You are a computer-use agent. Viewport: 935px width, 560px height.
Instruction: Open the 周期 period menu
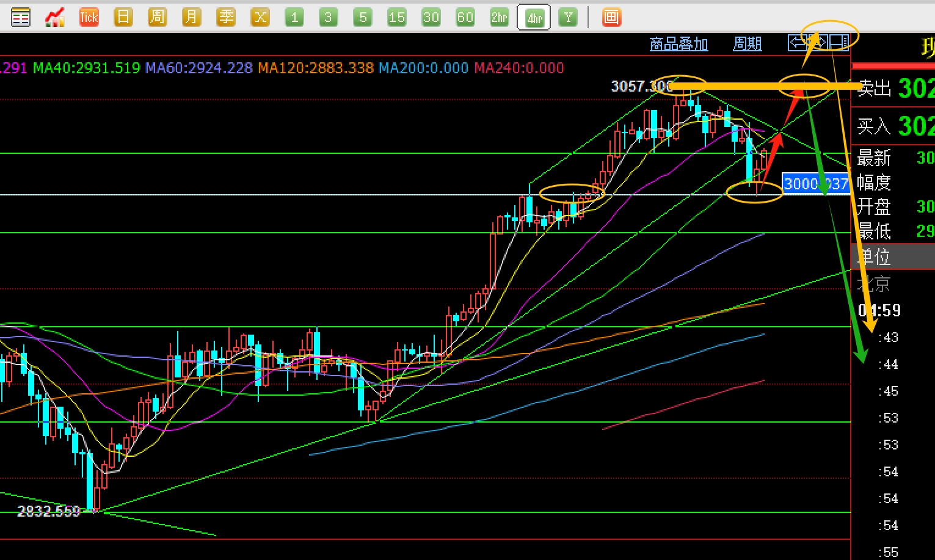click(747, 44)
